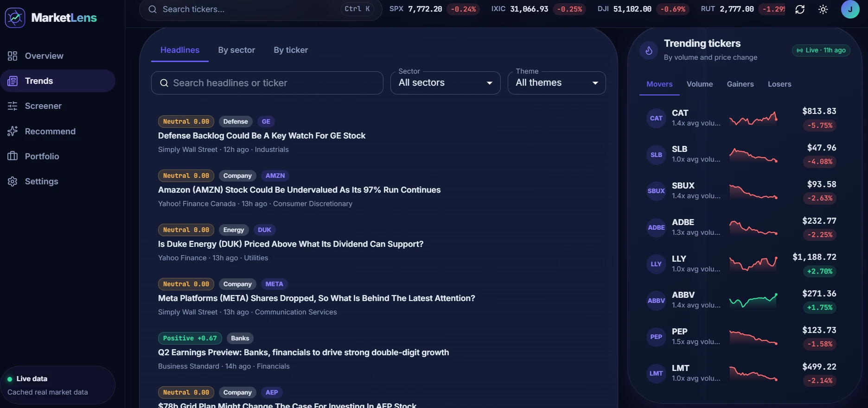Click the Neutral 0.00 badge on the GE headline
Image resolution: width=868 pixels, height=408 pixels.
coord(186,122)
